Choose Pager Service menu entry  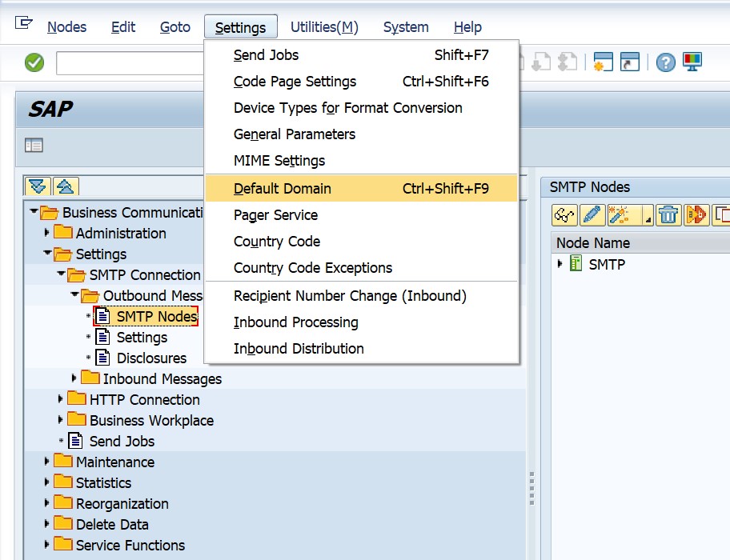(361, 215)
